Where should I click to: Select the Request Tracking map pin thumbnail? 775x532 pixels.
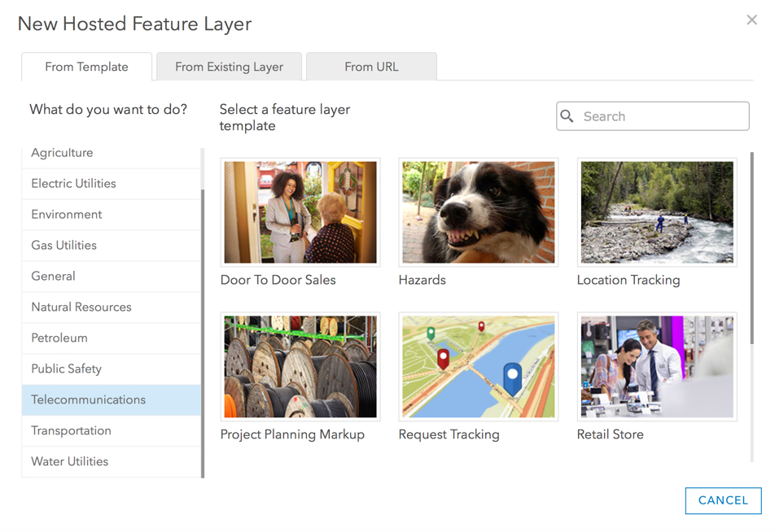(479, 367)
